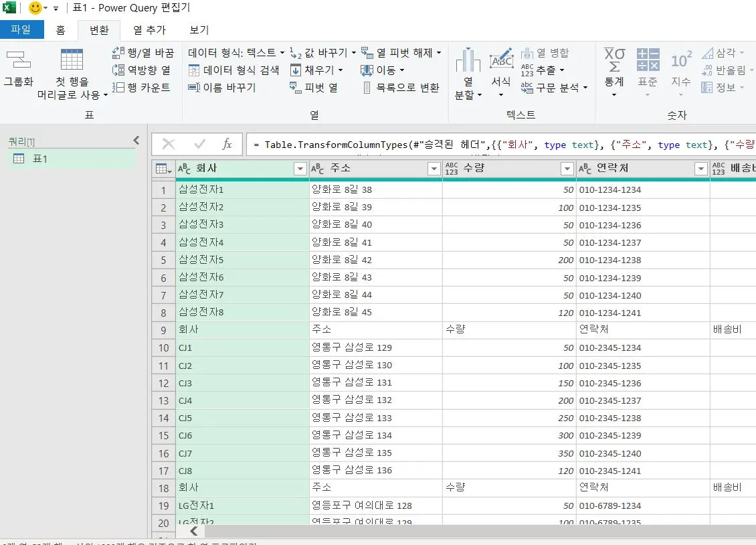
Task: Click Rounding (반올림) command
Action: (x=727, y=70)
